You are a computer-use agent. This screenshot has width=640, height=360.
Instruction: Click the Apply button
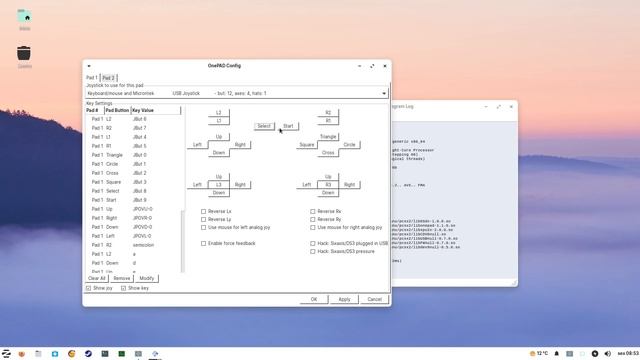click(x=344, y=300)
